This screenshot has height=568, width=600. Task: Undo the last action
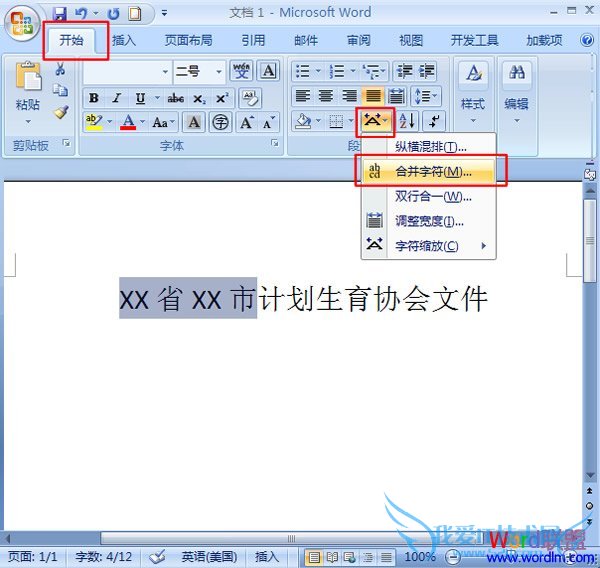click(81, 14)
